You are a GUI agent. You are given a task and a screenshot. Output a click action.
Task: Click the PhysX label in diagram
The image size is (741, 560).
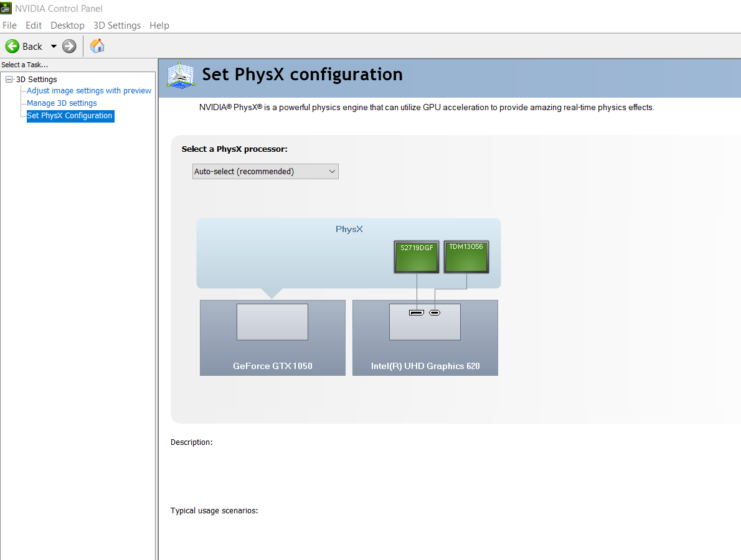click(349, 229)
